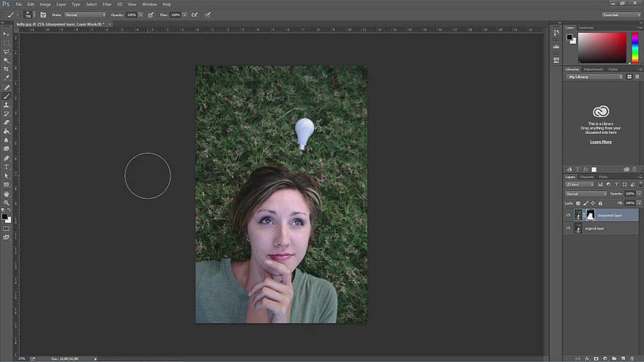Select the Paint Bucket tool
Image resolution: width=644 pixels, height=362 pixels.
pyautogui.click(x=6, y=132)
